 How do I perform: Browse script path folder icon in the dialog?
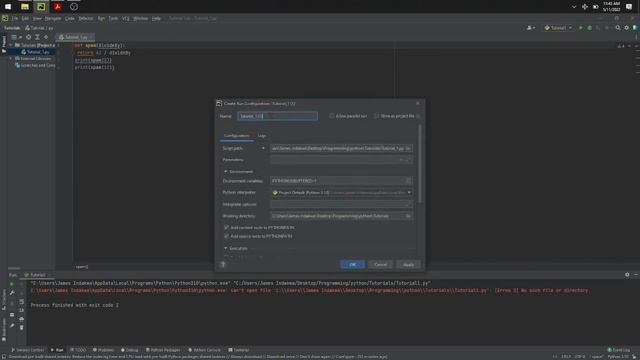408,148
